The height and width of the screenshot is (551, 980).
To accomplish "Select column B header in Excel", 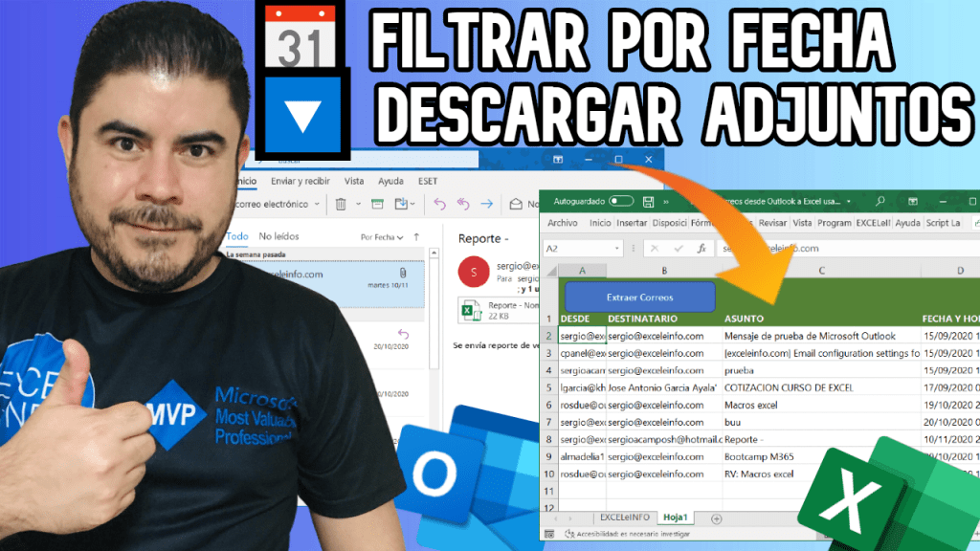I will click(664, 271).
